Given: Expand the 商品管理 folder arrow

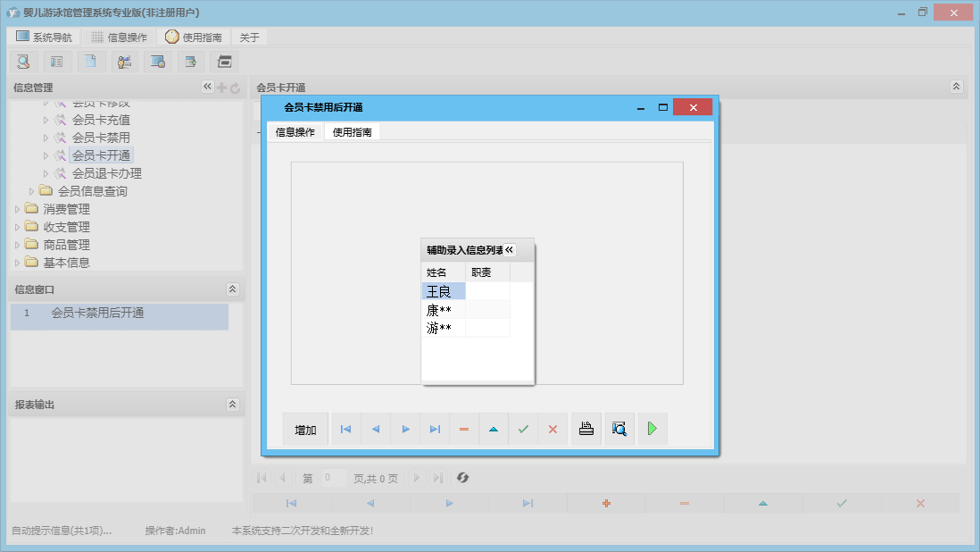Looking at the screenshot, I should coord(18,245).
